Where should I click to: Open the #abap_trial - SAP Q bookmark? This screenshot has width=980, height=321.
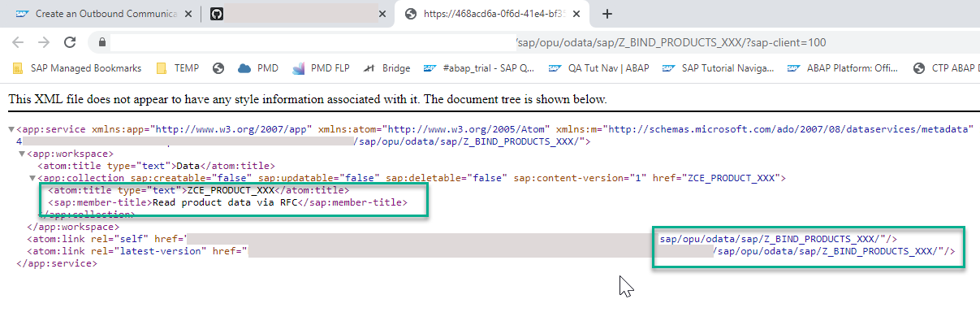click(480, 68)
